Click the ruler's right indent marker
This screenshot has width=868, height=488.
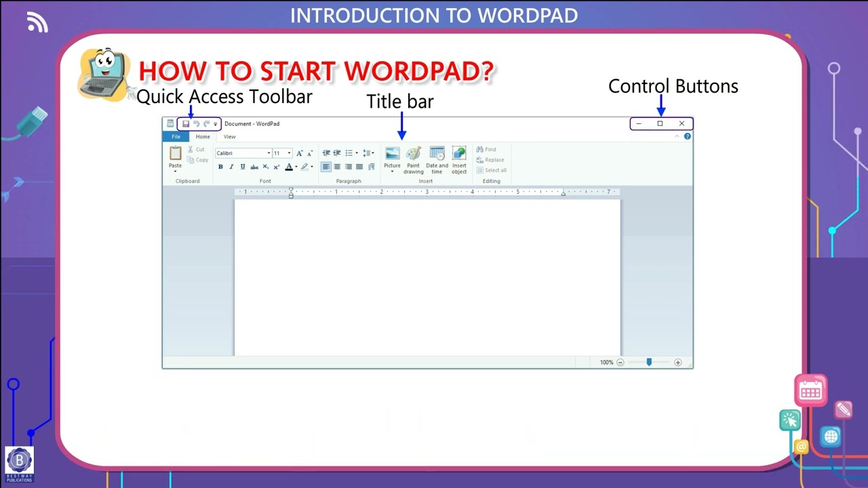click(x=564, y=193)
